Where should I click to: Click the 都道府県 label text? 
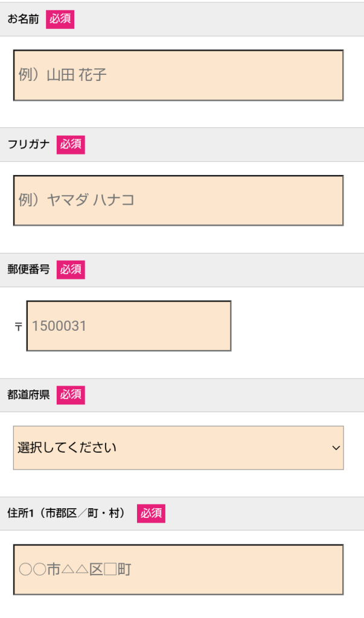pyautogui.click(x=28, y=395)
